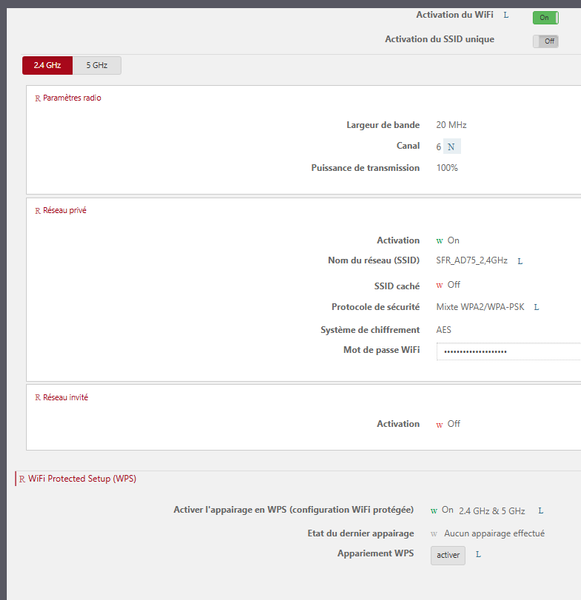This screenshot has height=600, width=581.
Task: Click help icon beside Activation du WiFi
Action: click(x=506, y=15)
